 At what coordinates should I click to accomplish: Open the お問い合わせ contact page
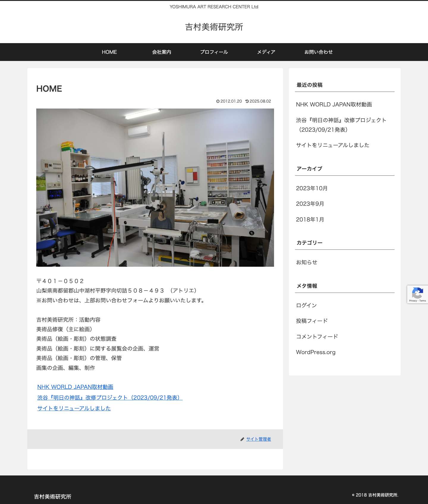319,52
